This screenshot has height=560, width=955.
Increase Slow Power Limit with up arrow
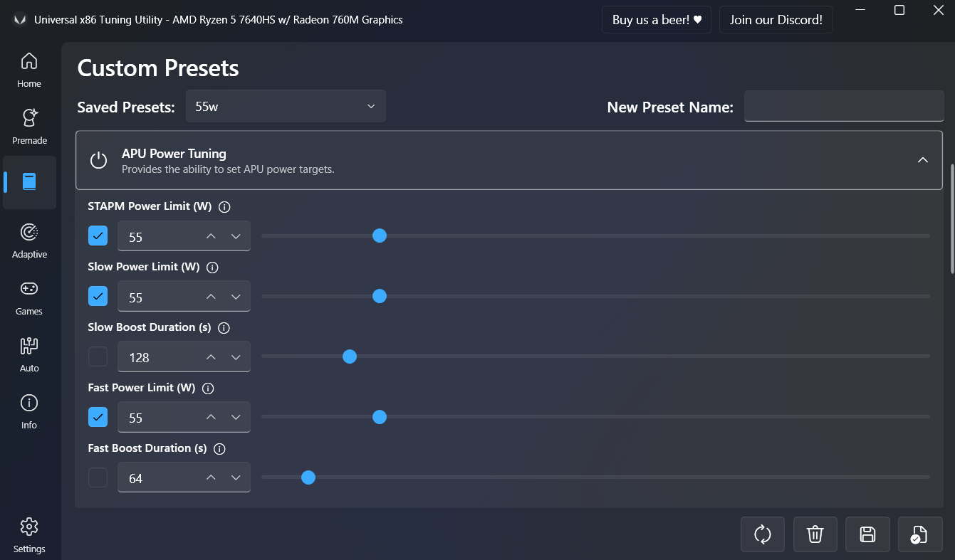(x=211, y=297)
